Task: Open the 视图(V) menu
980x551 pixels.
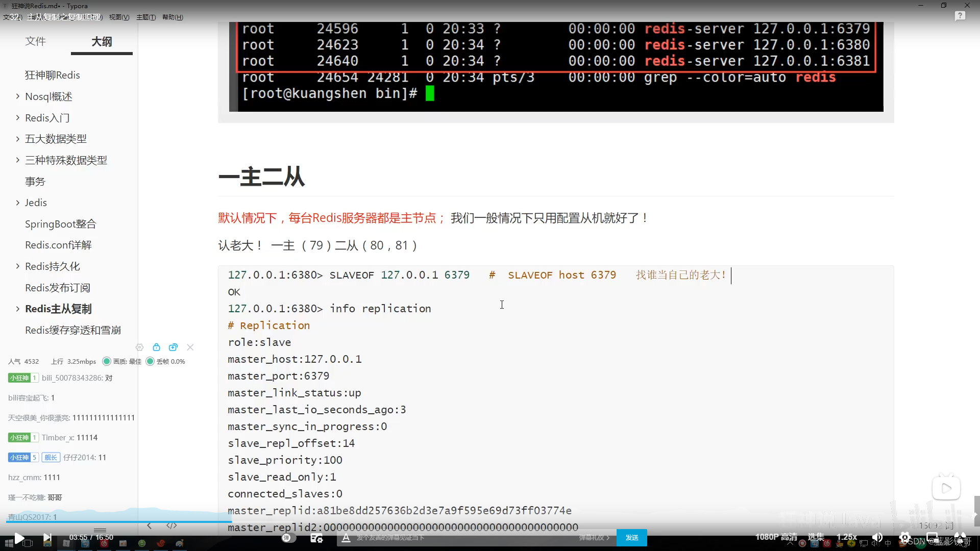Action: [119, 17]
